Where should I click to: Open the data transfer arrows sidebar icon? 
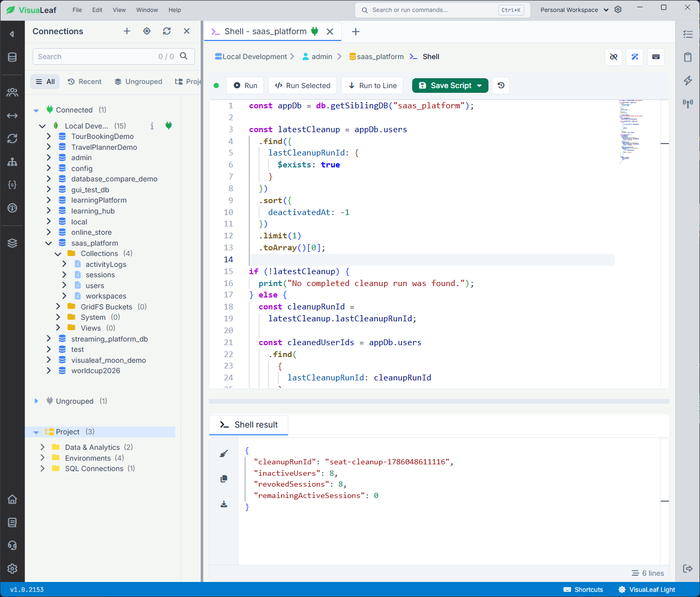[12, 116]
